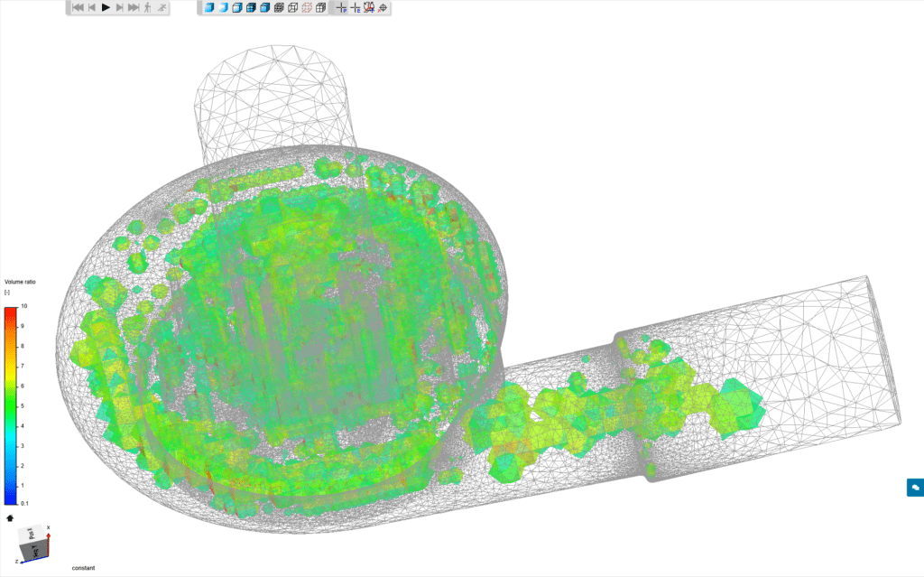Activate the probe point tool icon
Viewport: 924px width, 577px height.
coord(341,10)
